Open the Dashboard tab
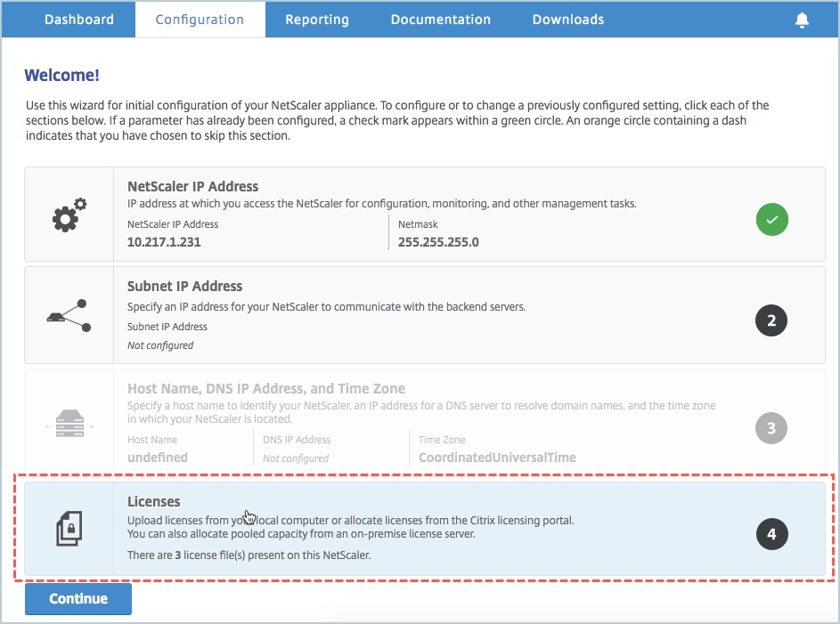Image resolution: width=840 pixels, height=624 pixels. [x=78, y=20]
